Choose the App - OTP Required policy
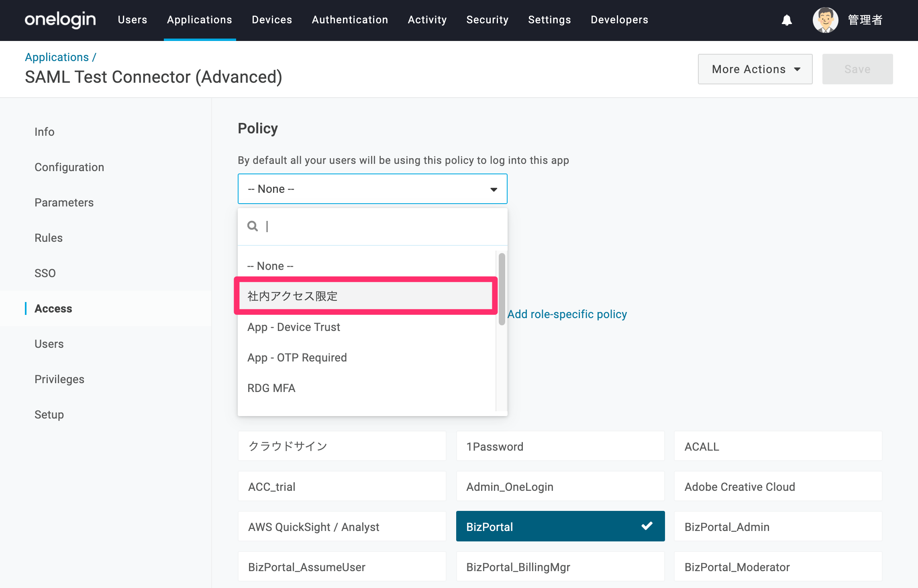Screen dimensions: 918x588 pyautogui.click(x=367, y=357)
